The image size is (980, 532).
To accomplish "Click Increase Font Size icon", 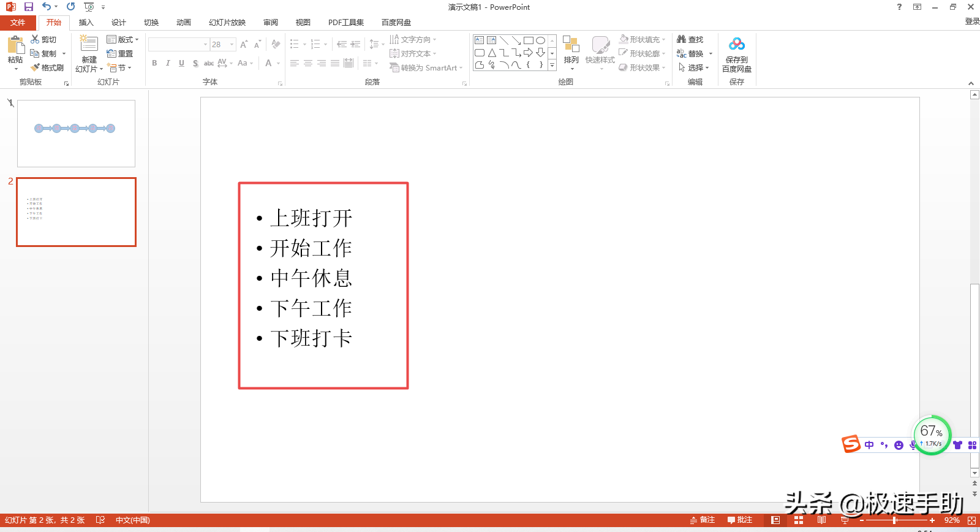I will pyautogui.click(x=244, y=44).
